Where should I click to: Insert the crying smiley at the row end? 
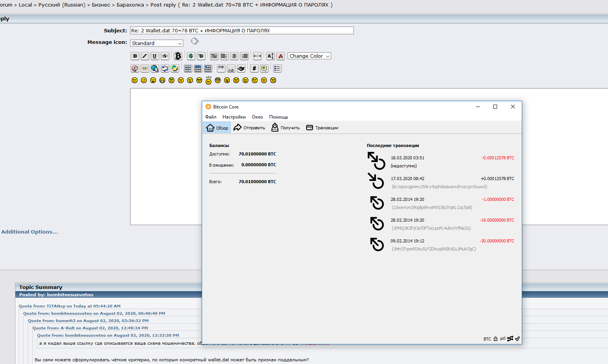pyautogui.click(x=273, y=80)
